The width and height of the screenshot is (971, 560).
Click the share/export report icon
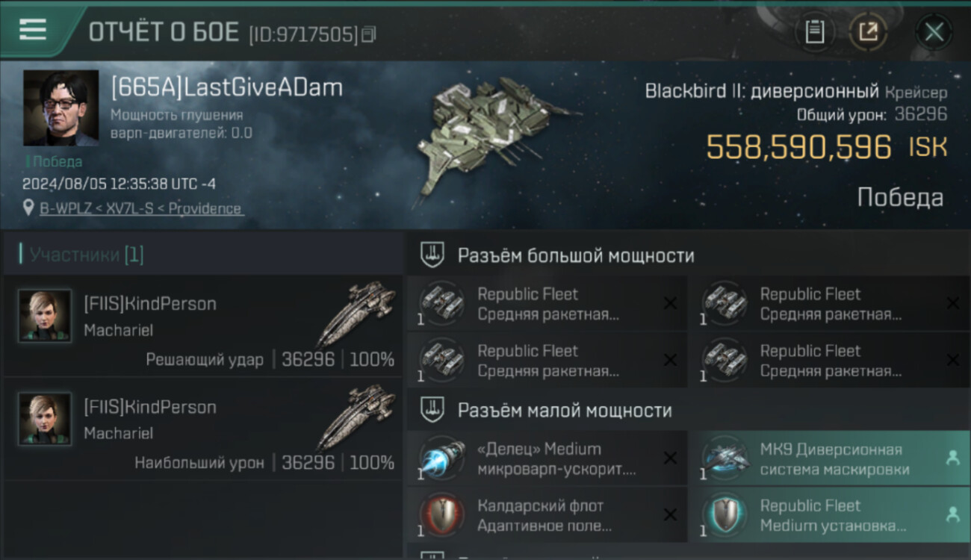pyautogui.click(x=868, y=32)
